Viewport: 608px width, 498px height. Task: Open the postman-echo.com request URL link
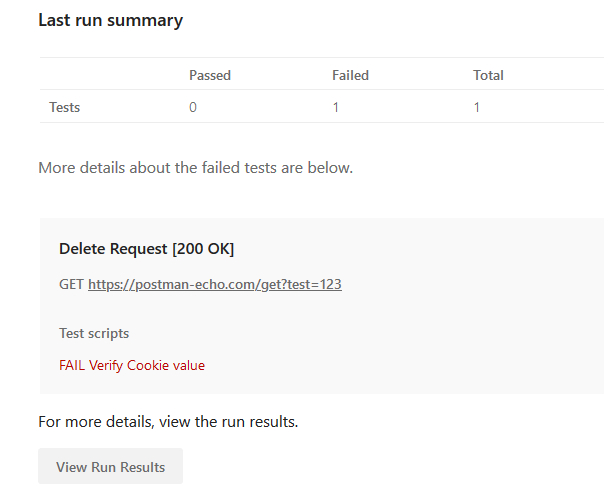pyautogui.click(x=214, y=284)
